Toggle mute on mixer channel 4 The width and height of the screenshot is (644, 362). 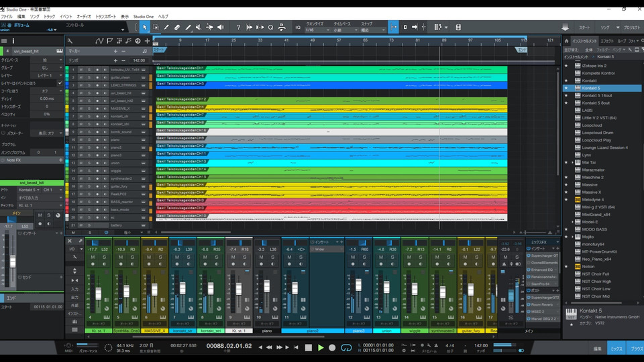coord(94,257)
